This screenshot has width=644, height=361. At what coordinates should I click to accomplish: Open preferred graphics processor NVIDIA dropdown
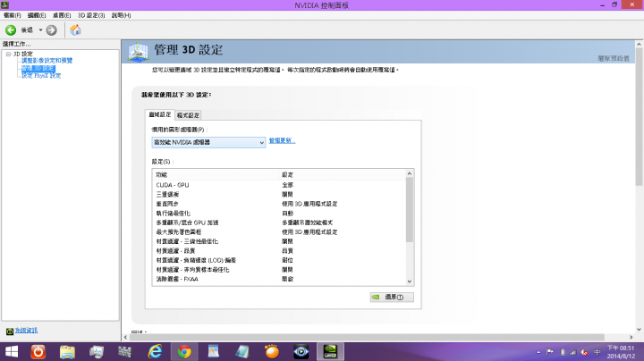208,142
